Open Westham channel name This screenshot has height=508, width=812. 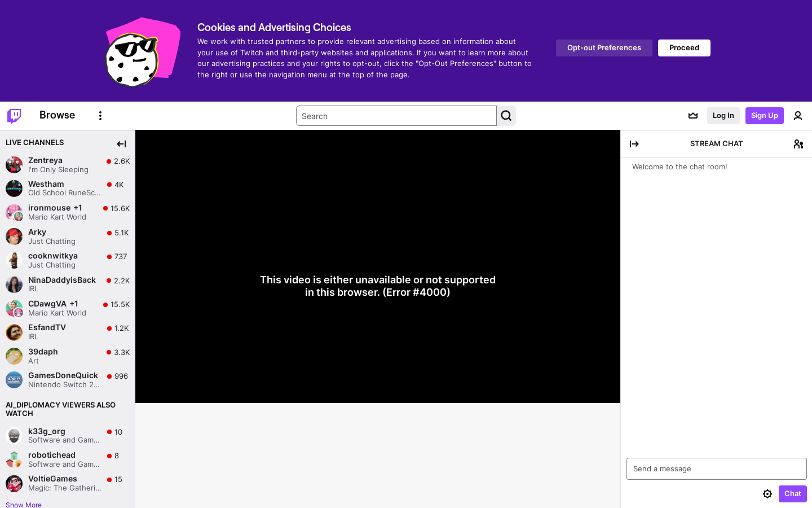pos(46,184)
